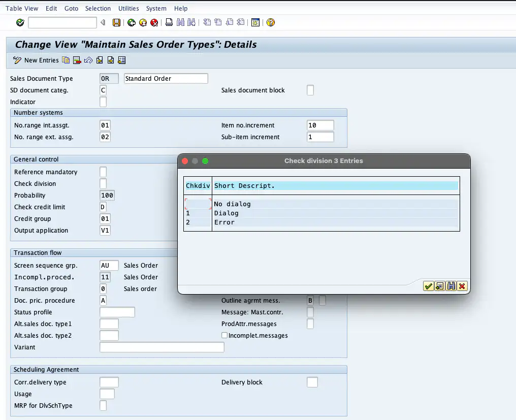This screenshot has width=516, height=420.
Task: Click the red Cancel circle icon
Action: (155, 22)
